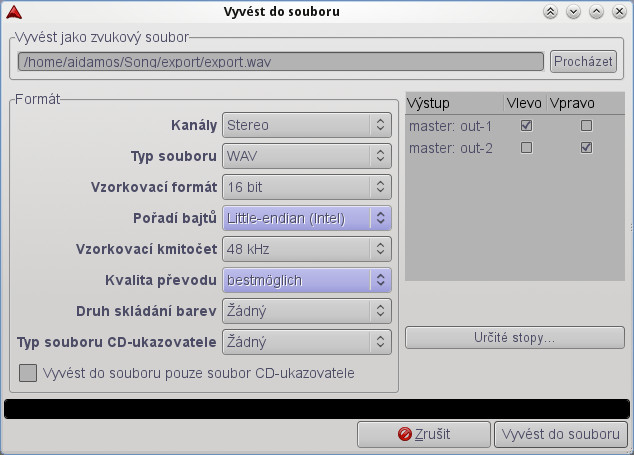Viewport: 634px width, 455px height.
Task: Open Pořadí bajtů Little-endian dropdown
Action: [306, 218]
